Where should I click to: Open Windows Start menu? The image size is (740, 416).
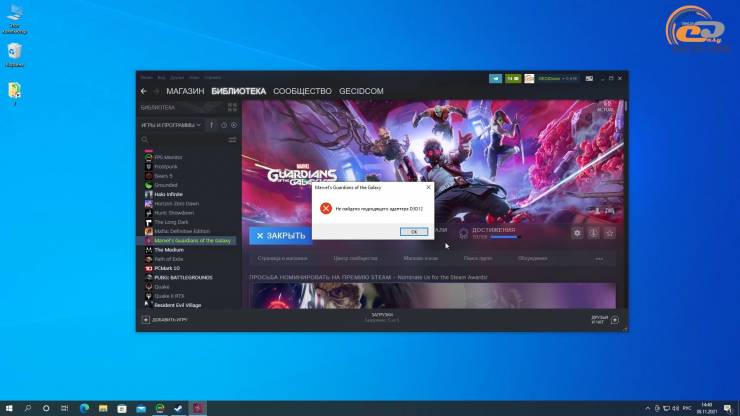pos(9,408)
